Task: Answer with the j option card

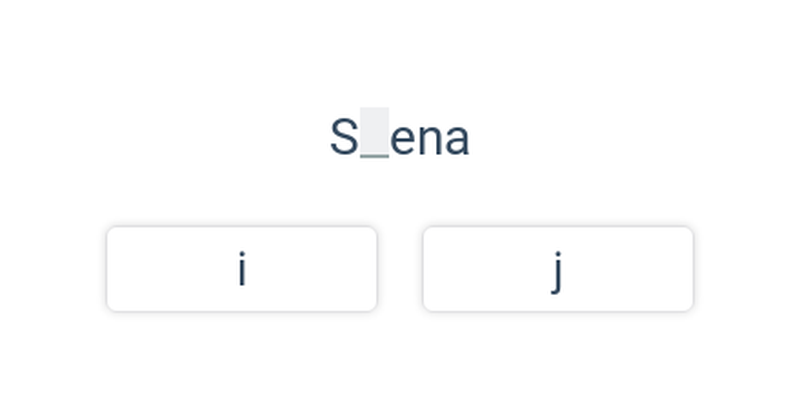Action: [558, 269]
